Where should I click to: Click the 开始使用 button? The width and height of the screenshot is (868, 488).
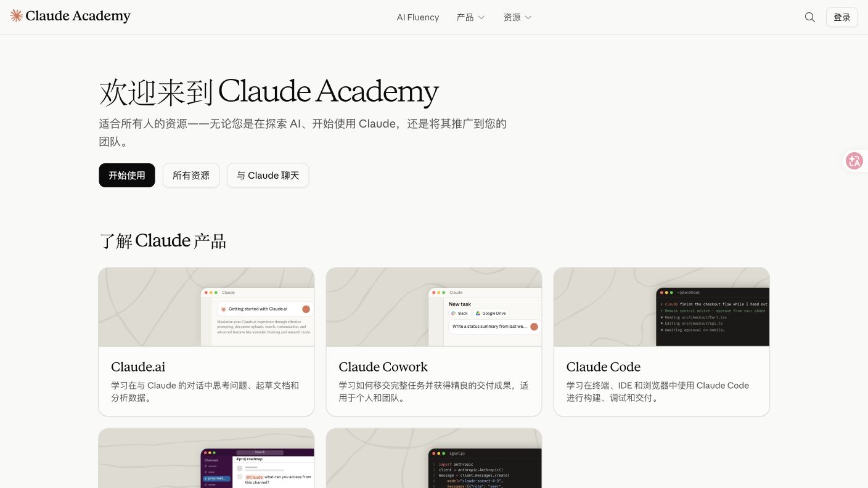(127, 176)
